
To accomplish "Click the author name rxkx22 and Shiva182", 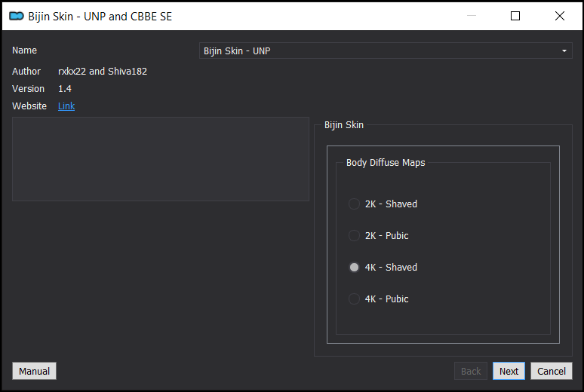I will [x=103, y=72].
